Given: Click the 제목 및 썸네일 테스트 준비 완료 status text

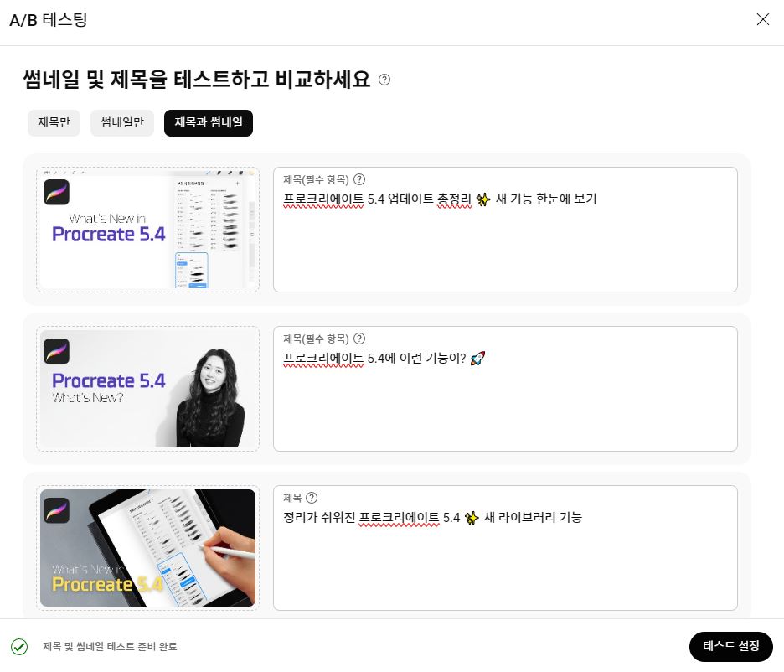Looking at the screenshot, I should pos(110,647).
